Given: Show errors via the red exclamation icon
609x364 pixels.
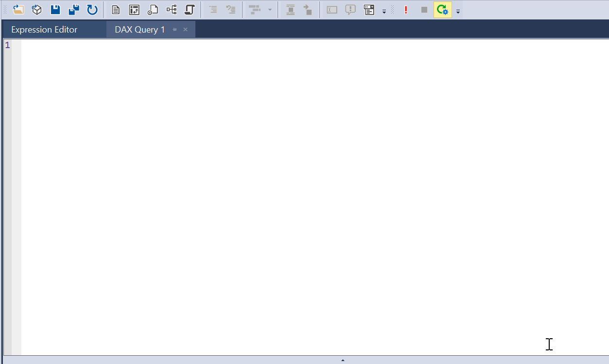Looking at the screenshot, I should click(406, 9).
